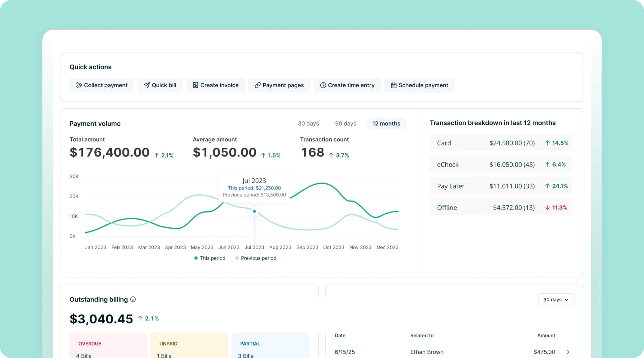
Task: Click the Payment pages link icon
Action: pyautogui.click(x=257, y=85)
